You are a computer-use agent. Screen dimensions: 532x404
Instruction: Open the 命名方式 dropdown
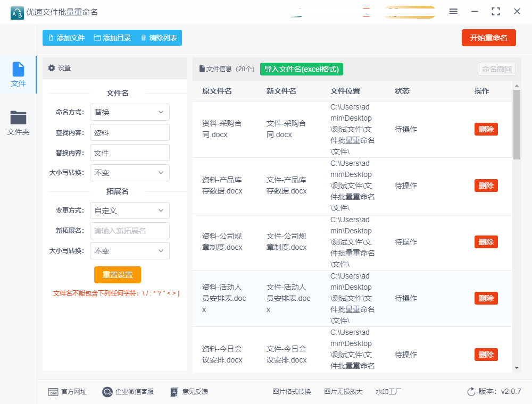click(130, 112)
